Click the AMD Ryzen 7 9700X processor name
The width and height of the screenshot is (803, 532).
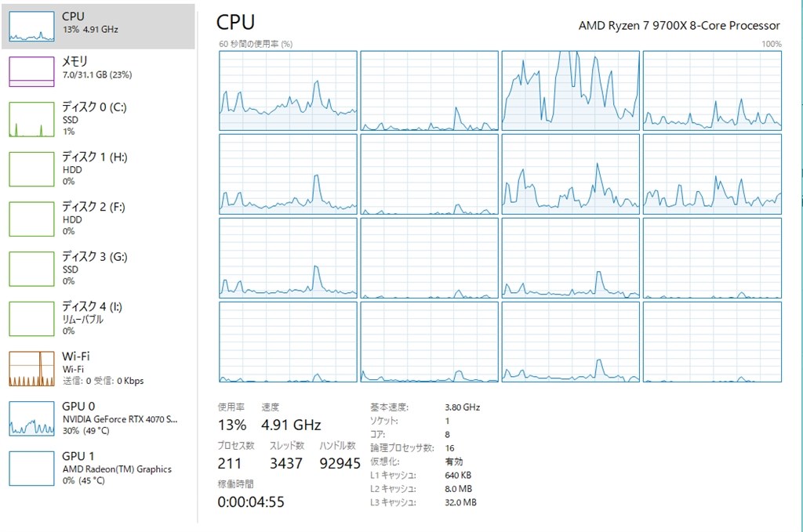pyautogui.click(x=679, y=26)
